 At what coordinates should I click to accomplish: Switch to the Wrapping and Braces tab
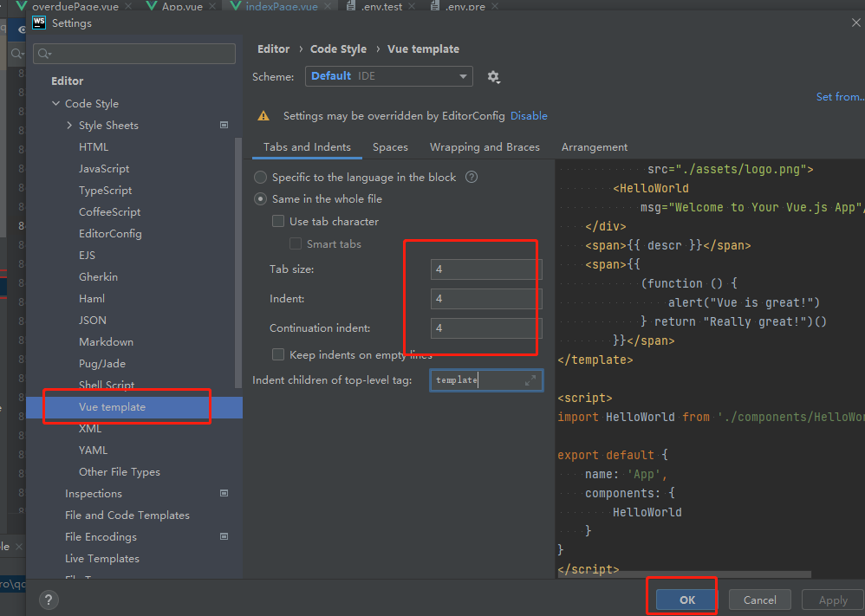pyautogui.click(x=485, y=146)
